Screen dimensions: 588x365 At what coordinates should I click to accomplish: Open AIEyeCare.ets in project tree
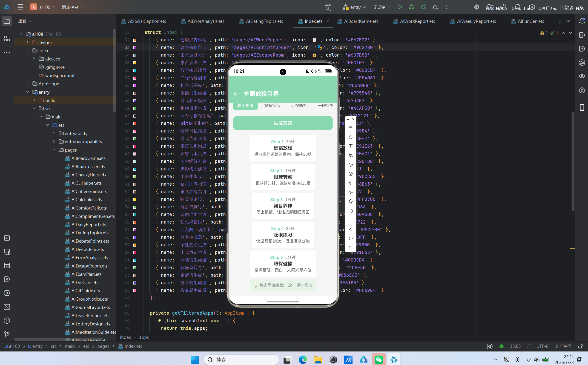pyautogui.click(x=85, y=282)
